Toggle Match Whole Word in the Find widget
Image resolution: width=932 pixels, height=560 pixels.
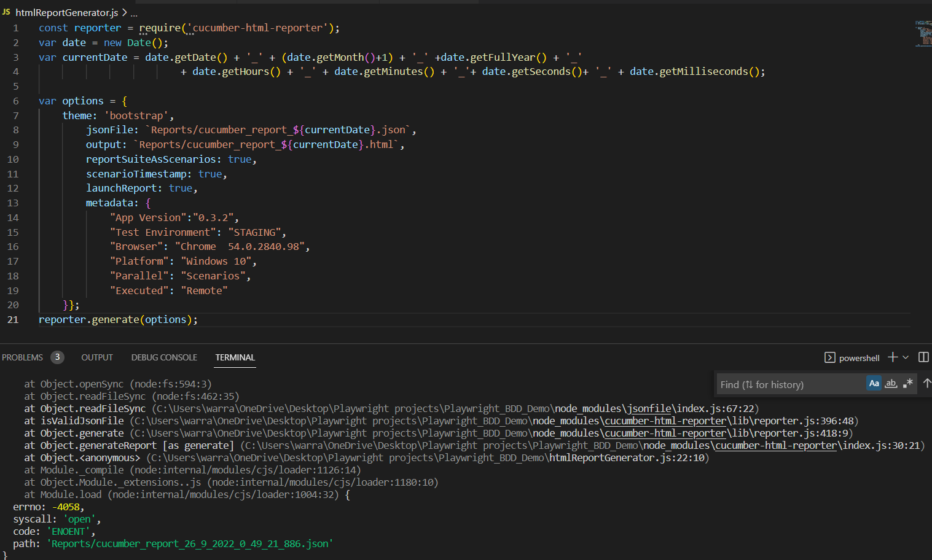pos(891,383)
